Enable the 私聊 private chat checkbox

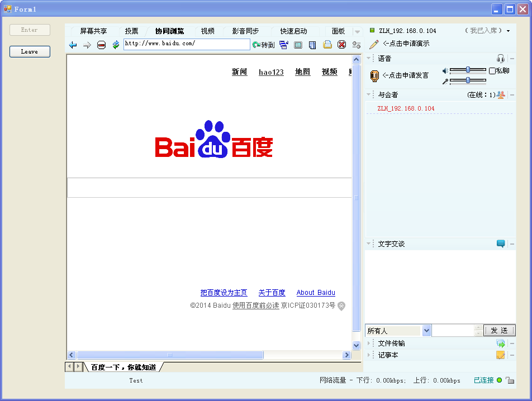tap(492, 71)
